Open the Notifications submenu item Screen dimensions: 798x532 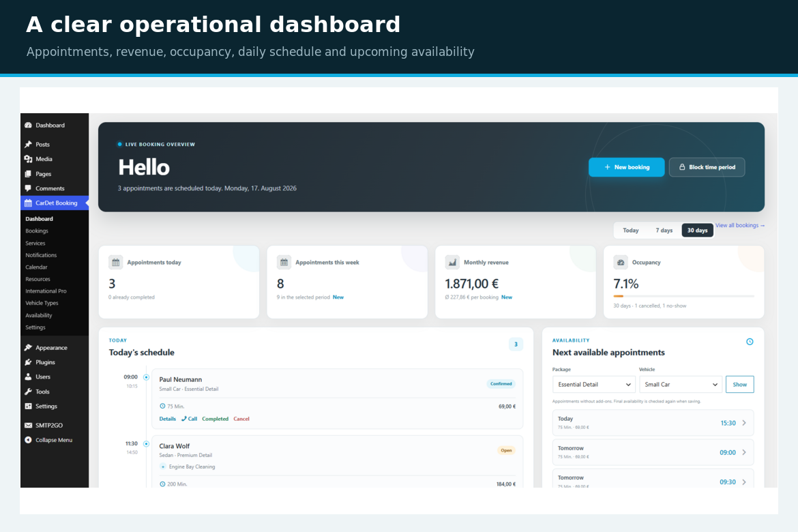click(41, 255)
